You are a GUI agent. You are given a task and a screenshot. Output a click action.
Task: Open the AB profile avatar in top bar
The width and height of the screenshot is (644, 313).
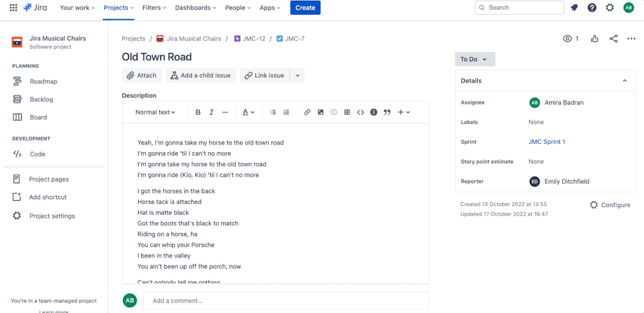(x=629, y=7)
